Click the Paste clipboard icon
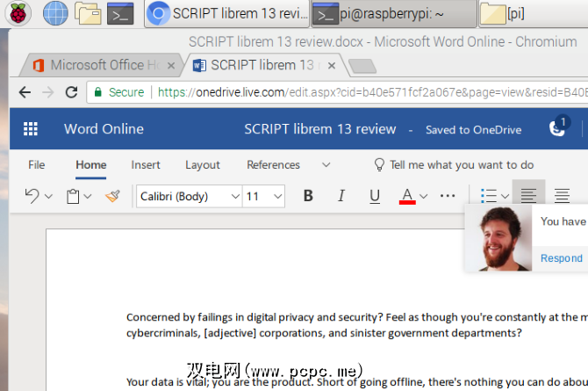This screenshot has height=391, width=588. click(73, 196)
